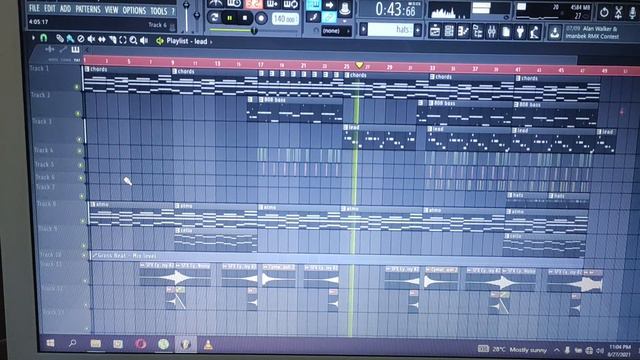Open the VIEW menu
640x360 pixels.
point(111,10)
